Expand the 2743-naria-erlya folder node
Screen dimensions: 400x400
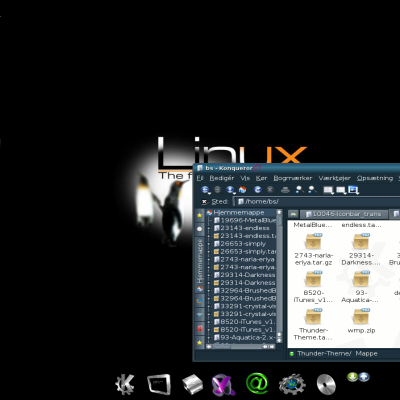[209, 259]
